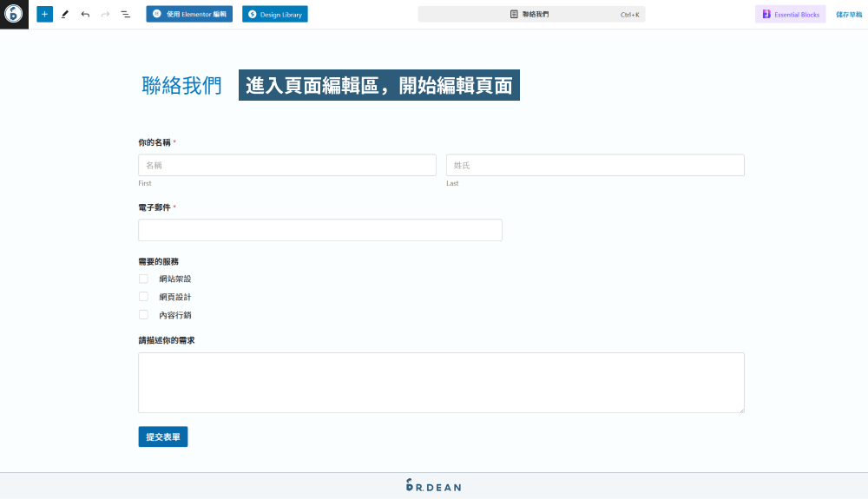Click the last name field 姓氏
The image size is (868, 499).
click(595, 165)
